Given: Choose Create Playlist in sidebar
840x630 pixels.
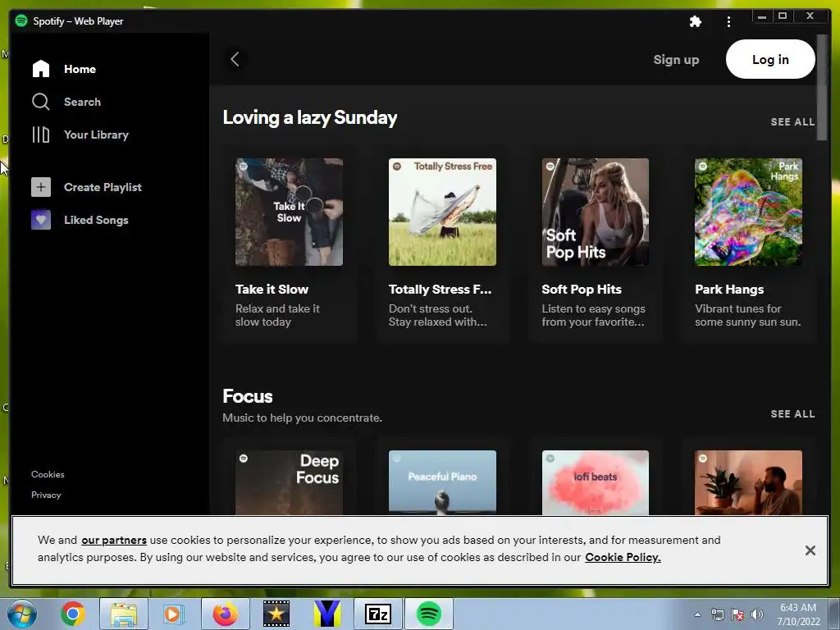Looking at the screenshot, I should 103,187.
